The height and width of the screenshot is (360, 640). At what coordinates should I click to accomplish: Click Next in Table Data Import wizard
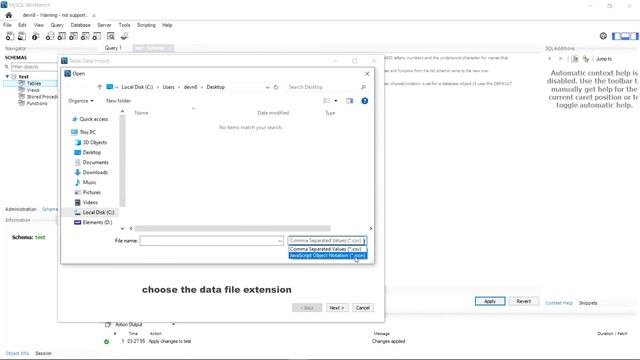(x=337, y=308)
